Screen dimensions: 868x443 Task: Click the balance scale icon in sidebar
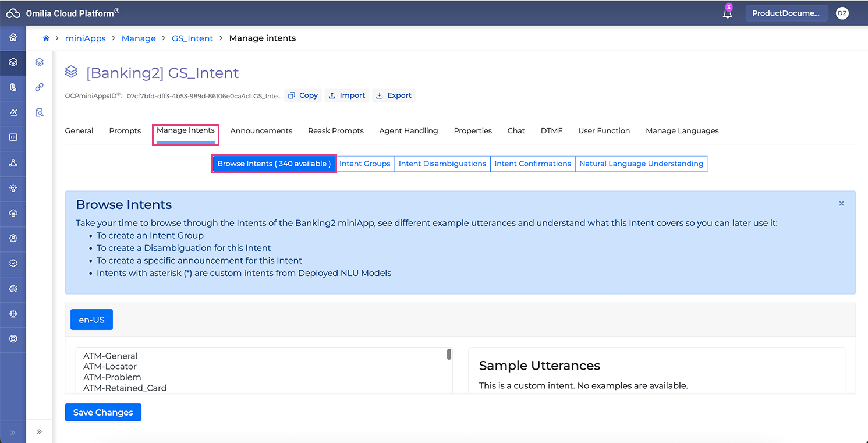(x=13, y=314)
